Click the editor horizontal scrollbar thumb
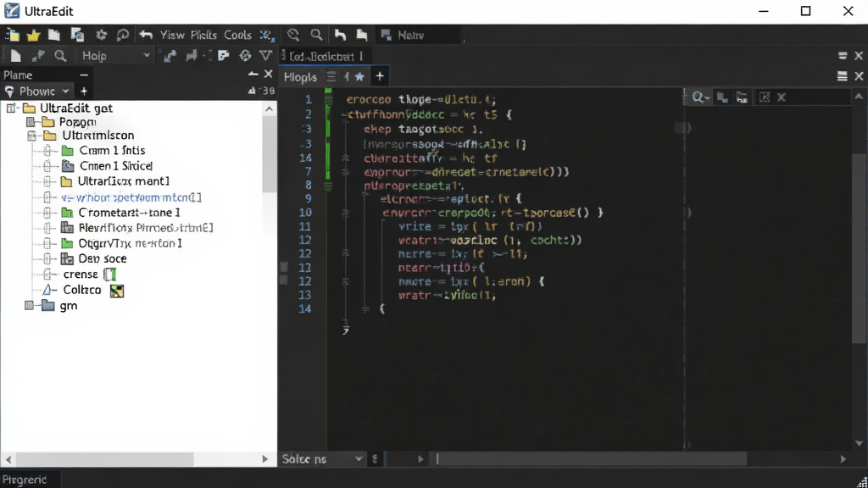 tap(591, 458)
